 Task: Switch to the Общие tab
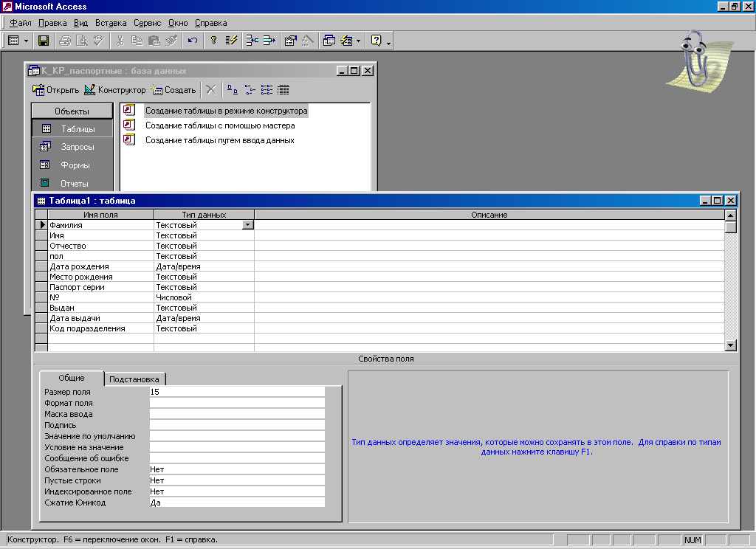72,378
